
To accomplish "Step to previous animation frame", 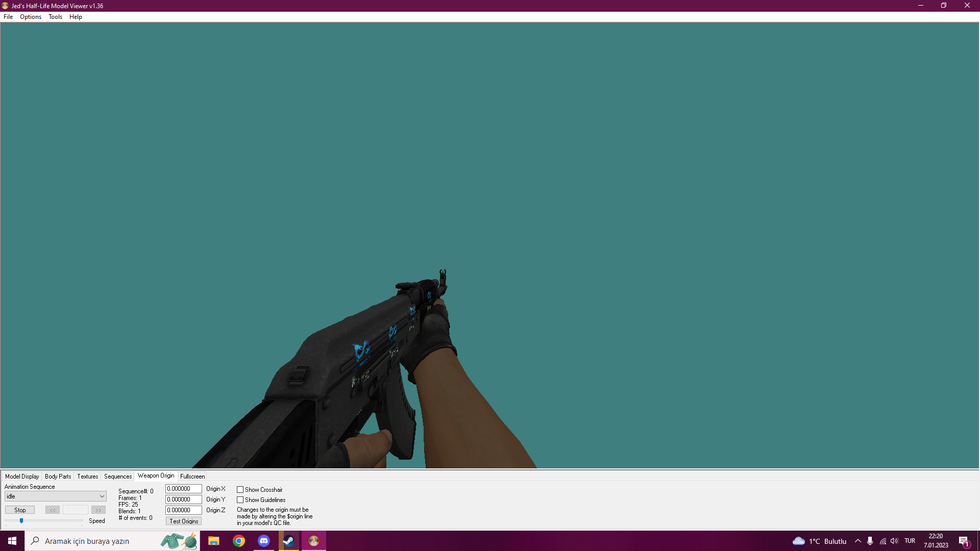I will tap(53, 510).
